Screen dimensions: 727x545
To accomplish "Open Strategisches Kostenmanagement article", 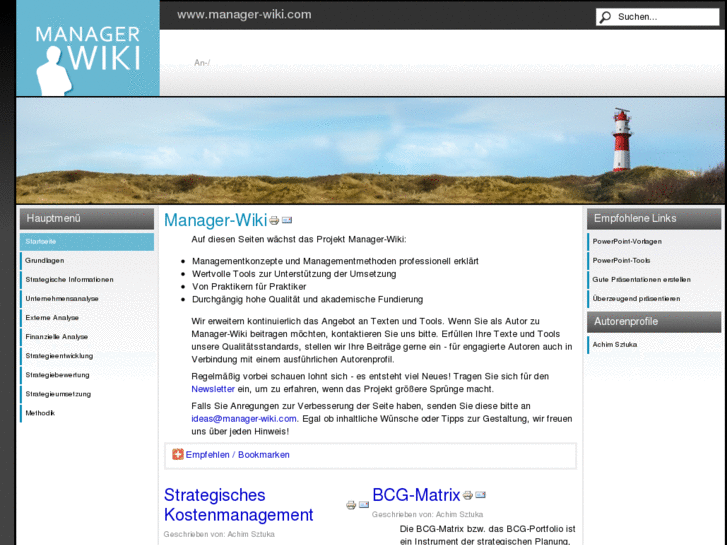I will click(x=239, y=505).
